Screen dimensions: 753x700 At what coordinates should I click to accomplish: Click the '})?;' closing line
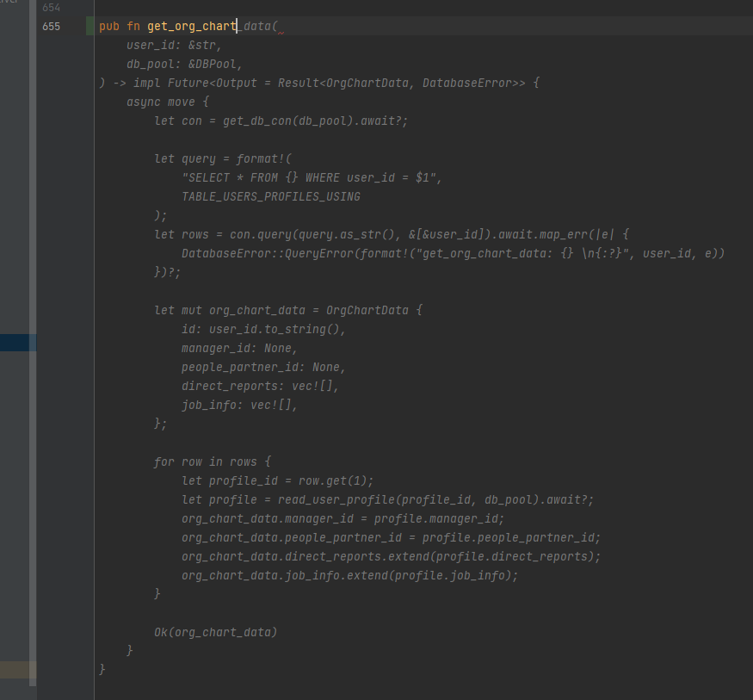[168, 272]
